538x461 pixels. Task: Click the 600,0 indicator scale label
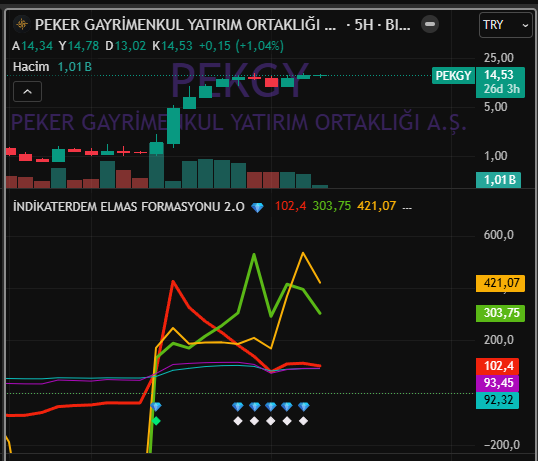click(499, 235)
